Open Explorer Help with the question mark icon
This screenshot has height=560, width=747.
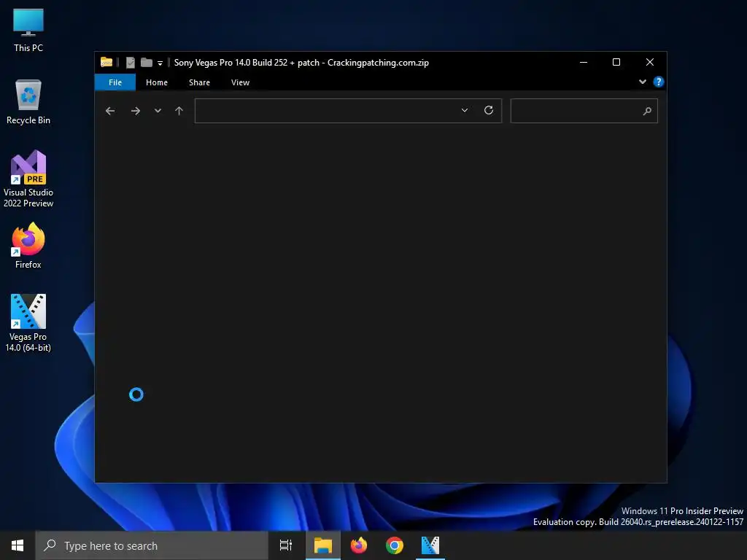pos(659,82)
